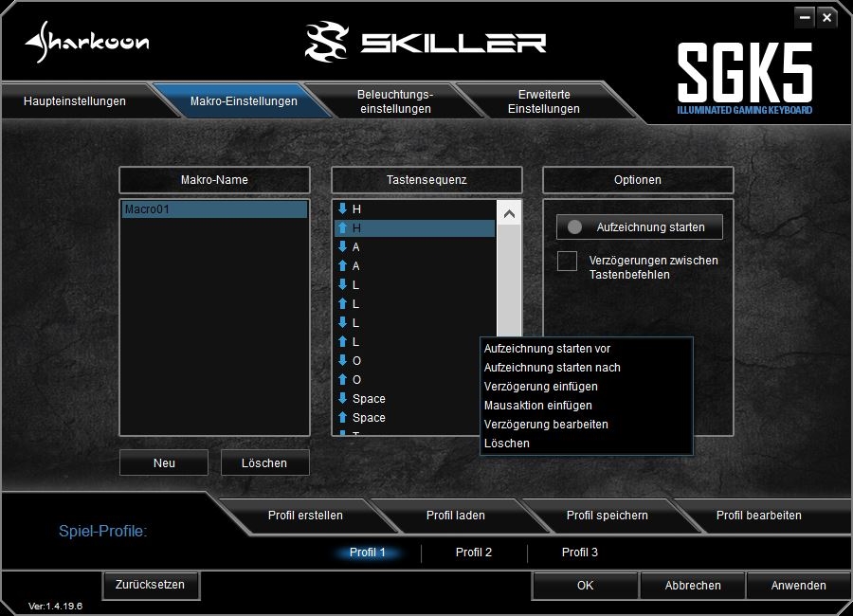
Task: Click the key-up arrow next to A
Action: click(x=342, y=265)
